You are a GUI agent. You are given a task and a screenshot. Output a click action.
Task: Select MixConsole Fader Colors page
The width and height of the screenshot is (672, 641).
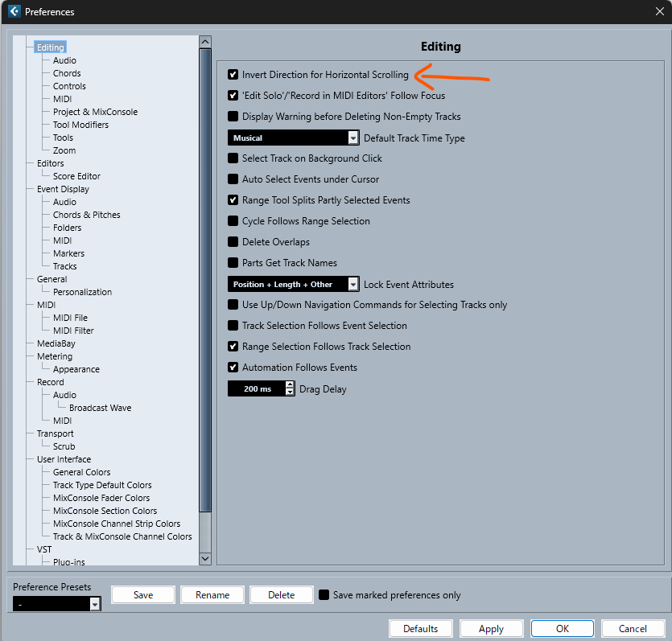point(101,498)
